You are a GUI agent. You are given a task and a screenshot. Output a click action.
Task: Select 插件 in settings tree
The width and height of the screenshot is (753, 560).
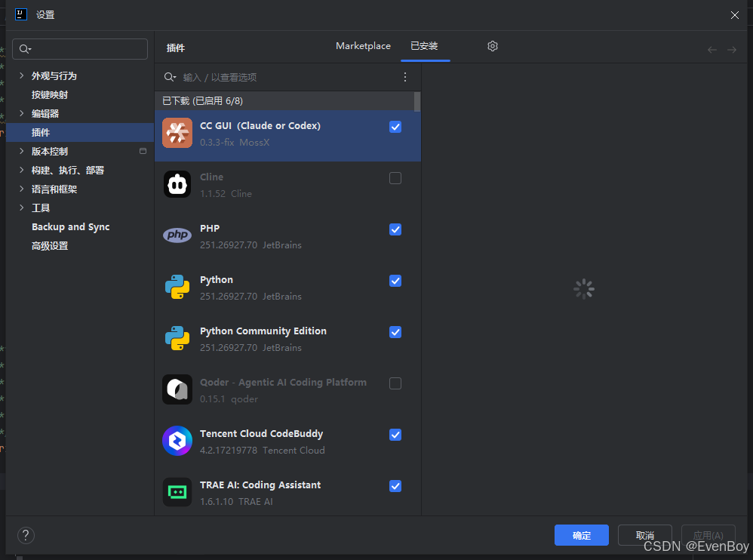tap(80, 132)
